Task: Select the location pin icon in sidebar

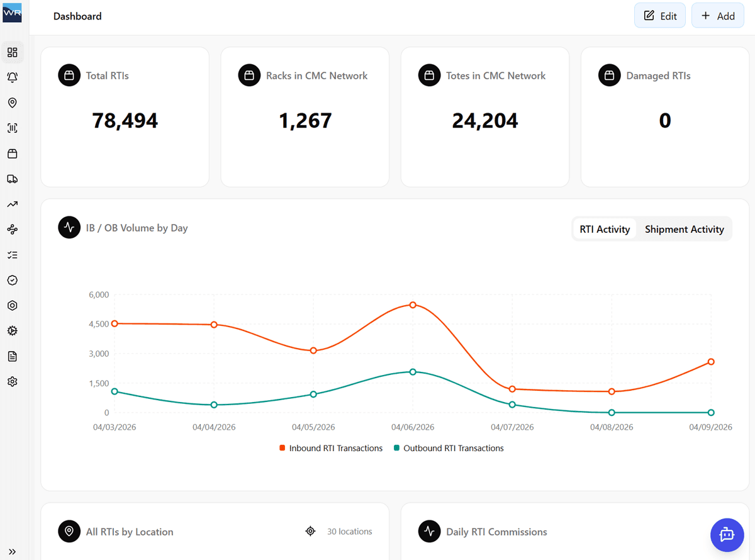Action: (13, 102)
